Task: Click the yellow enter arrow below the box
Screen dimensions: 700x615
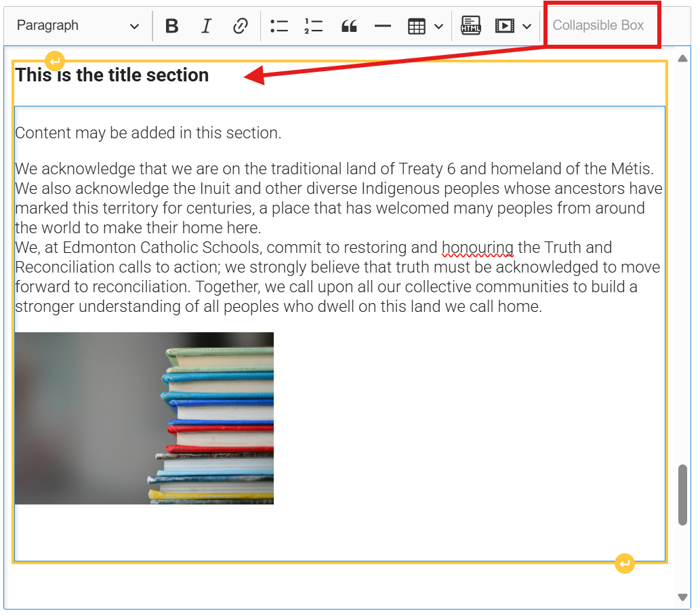Action: [624, 563]
